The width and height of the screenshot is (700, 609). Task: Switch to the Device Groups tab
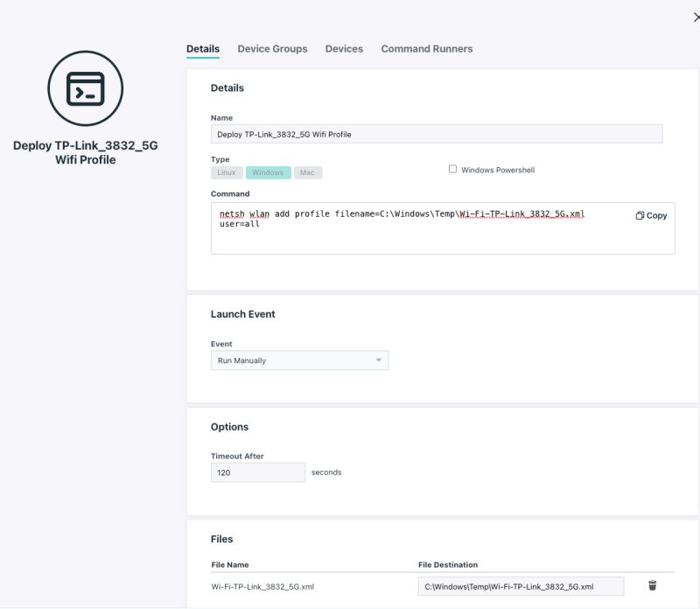click(271, 49)
